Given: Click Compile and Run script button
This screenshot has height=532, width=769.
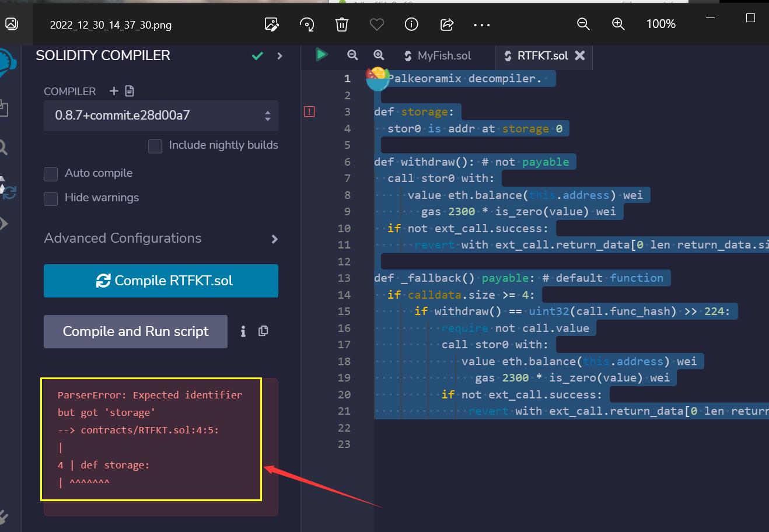Looking at the screenshot, I should (135, 331).
